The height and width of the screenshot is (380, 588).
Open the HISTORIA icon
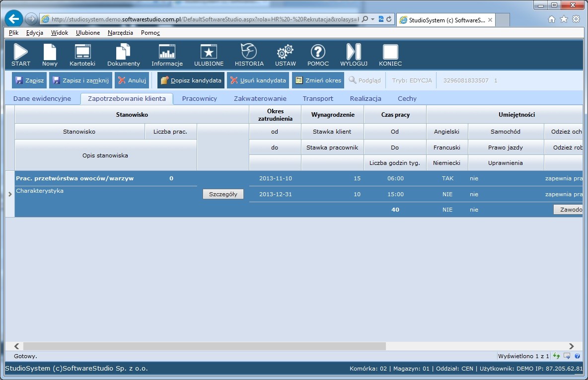(249, 55)
